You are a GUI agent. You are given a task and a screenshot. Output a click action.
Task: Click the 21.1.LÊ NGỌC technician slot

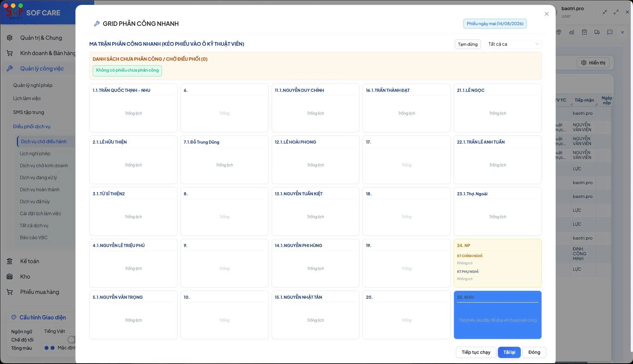(498, 108)
